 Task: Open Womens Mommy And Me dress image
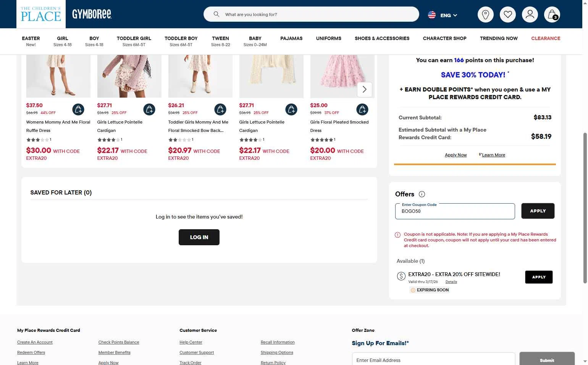point(58,76)
